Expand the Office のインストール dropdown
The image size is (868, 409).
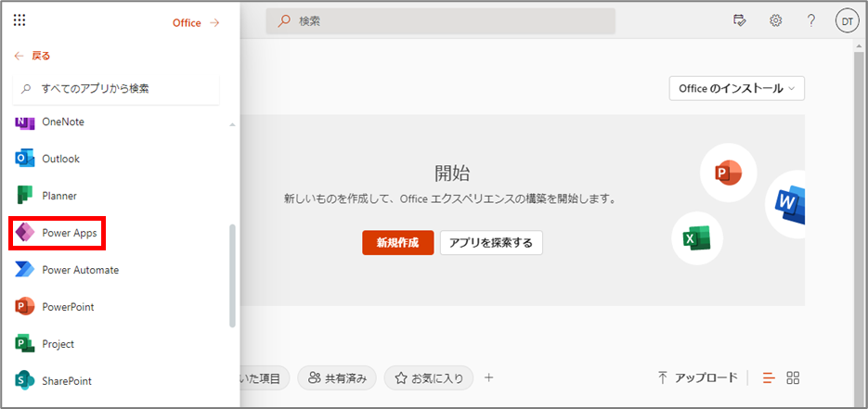tap(737, 88)
